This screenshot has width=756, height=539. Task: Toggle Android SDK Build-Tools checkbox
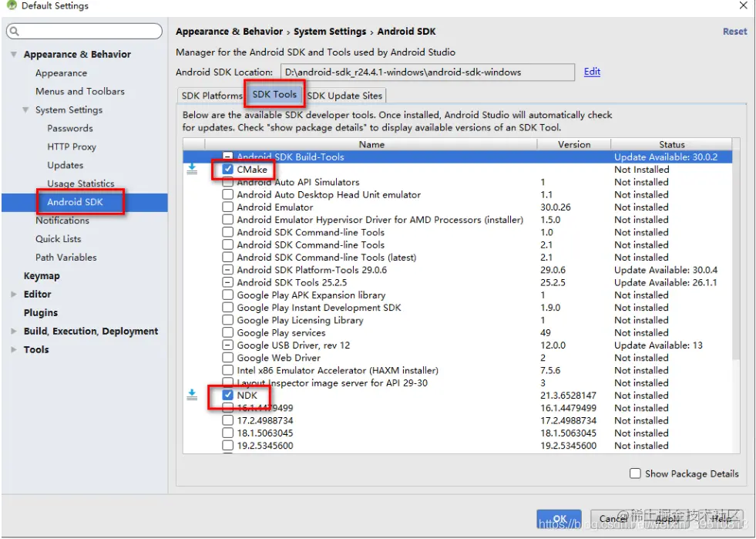(x=228, y=157)
